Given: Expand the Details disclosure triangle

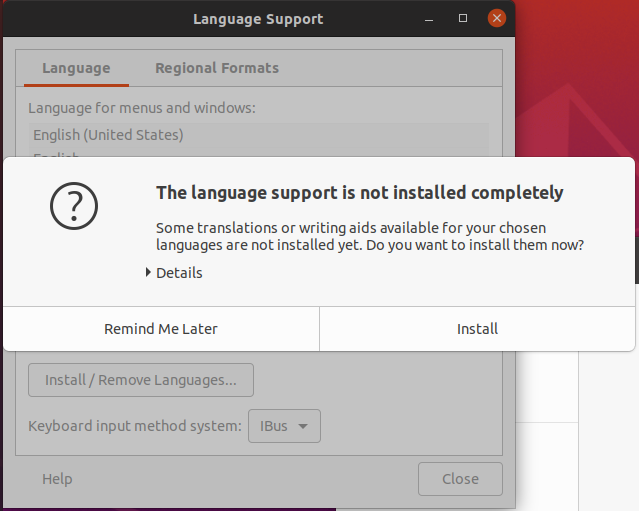Looking at the screenshot, I should 148,272.
